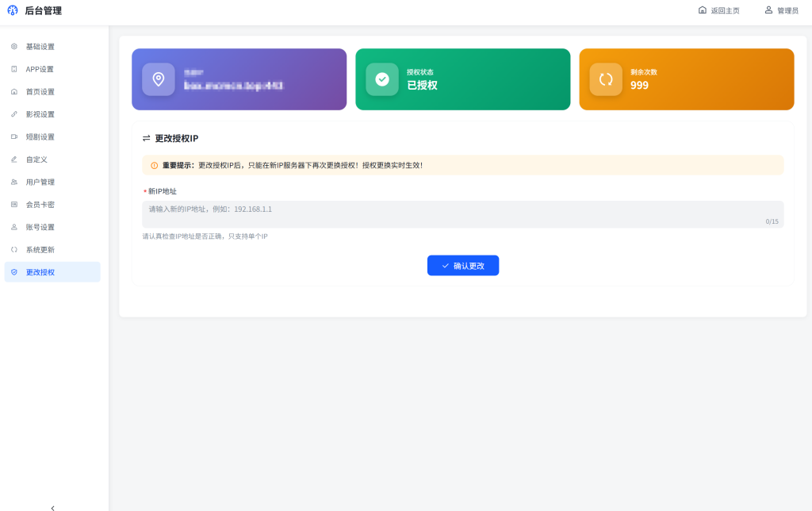Click the warning icon in 重要提示 banner
The image size is (812, 511).
tap(155, 166)
